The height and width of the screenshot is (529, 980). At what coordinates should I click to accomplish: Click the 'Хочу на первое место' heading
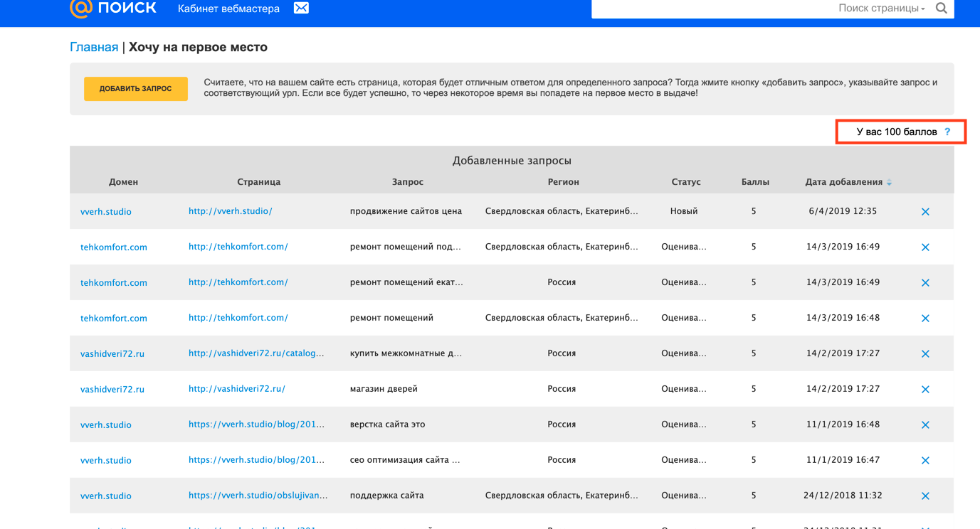tap(198, 47)
